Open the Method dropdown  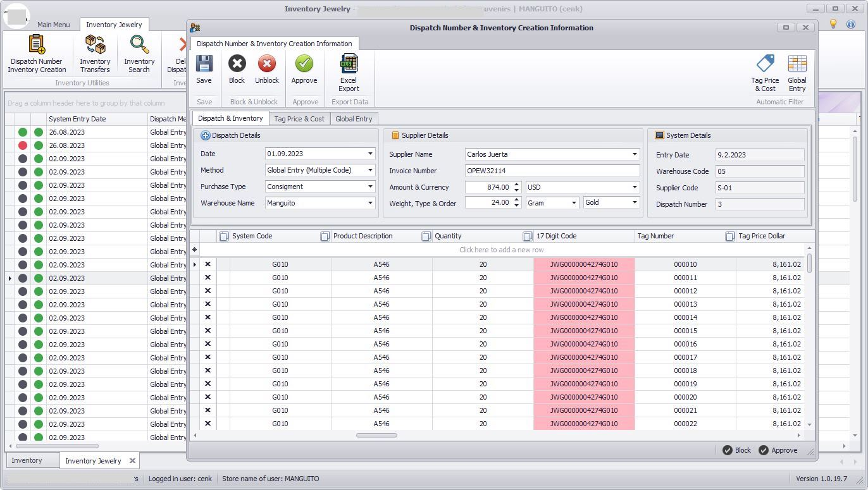point(370,170)
